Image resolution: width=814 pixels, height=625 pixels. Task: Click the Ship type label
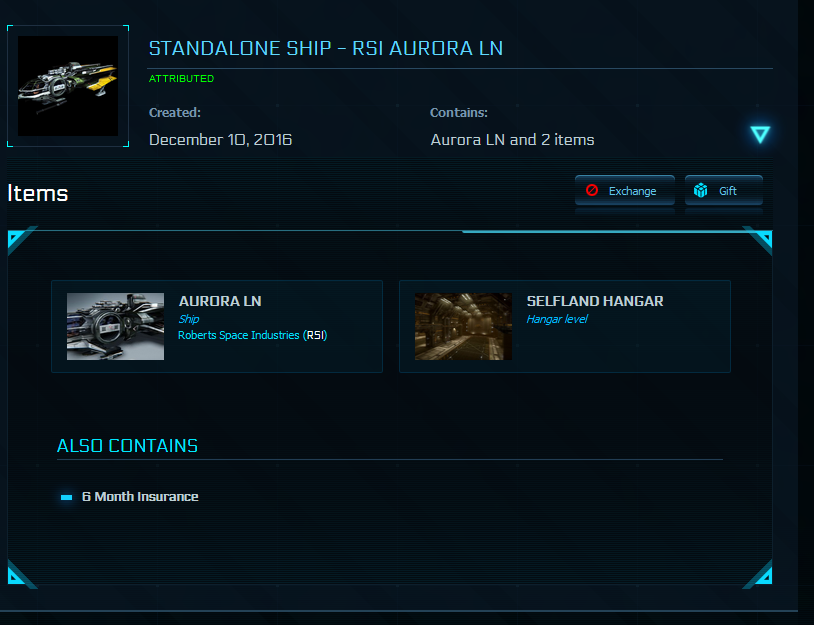[x=188, y=319]
